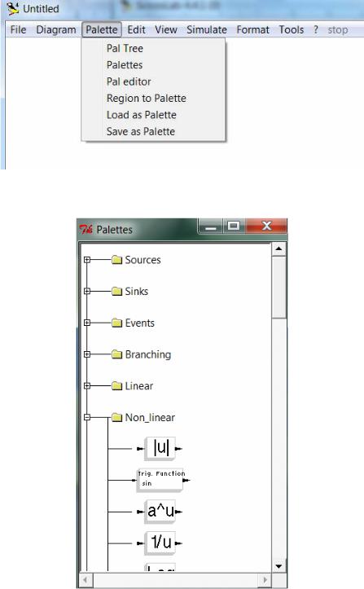Select the Branching label
This screenshot has height=589, width=364.
pyautogui.click(x=148, y=354)
